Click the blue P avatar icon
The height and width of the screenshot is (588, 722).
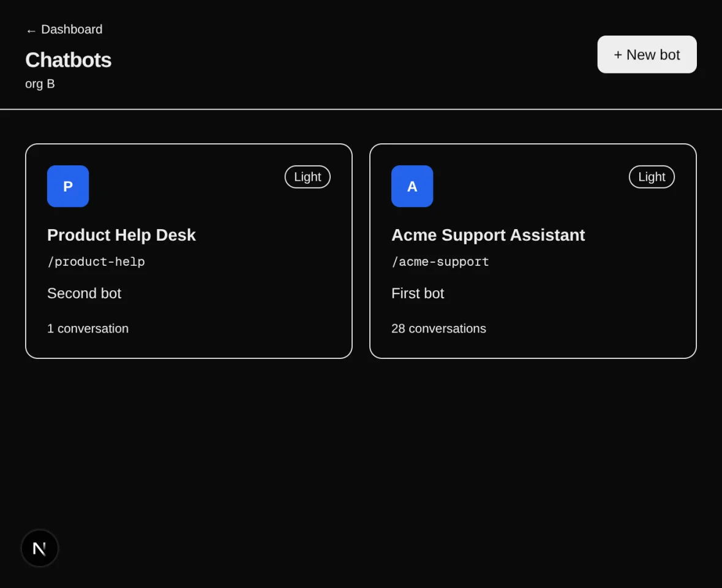(x=68, y=186)
